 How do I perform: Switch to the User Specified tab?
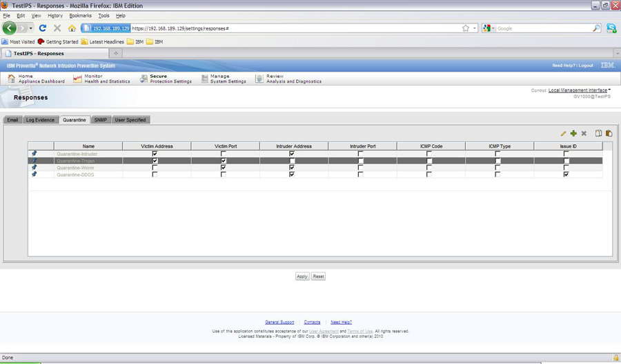130,120
